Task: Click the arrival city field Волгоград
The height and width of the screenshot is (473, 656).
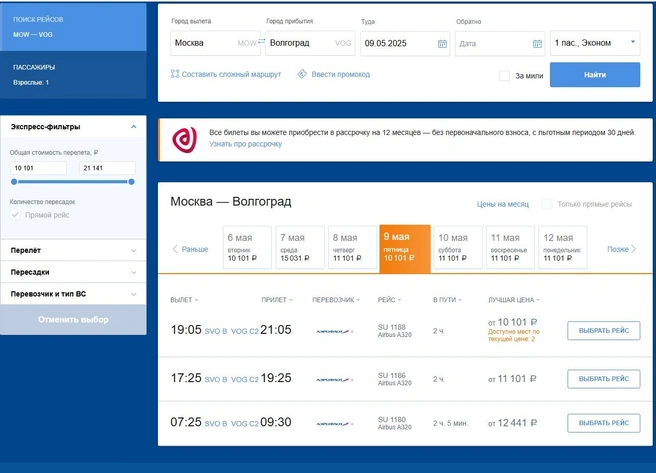Action: tap(310, 43)
